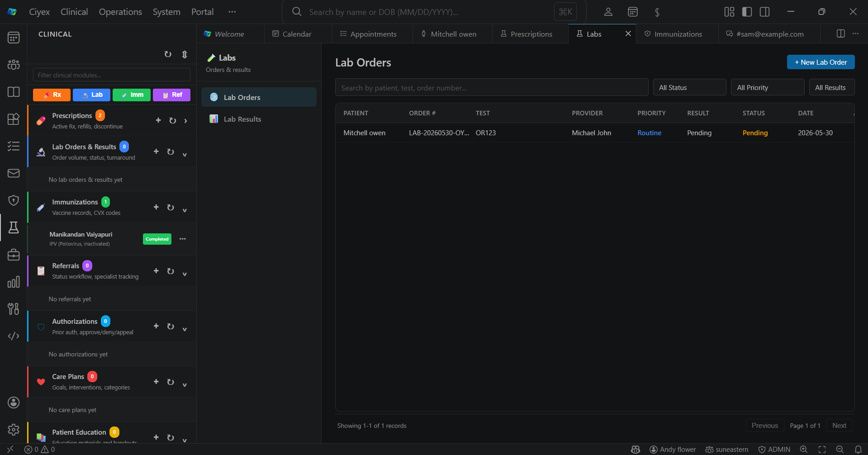Open the more options menu for Manikandan Vaiyapuri
Viewport: 868px width, 455px height.
pos(183,239)
